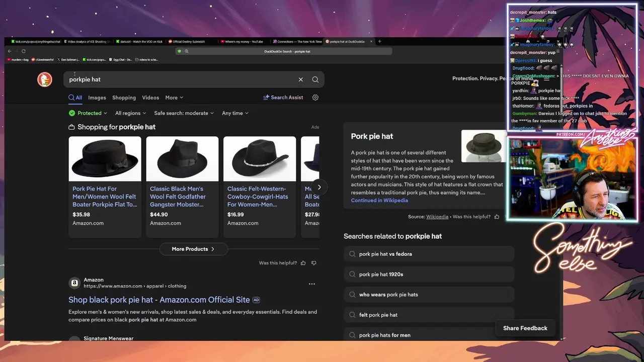Clear the search box with the X icon
The image size is (644, 362).
point(301,79)
